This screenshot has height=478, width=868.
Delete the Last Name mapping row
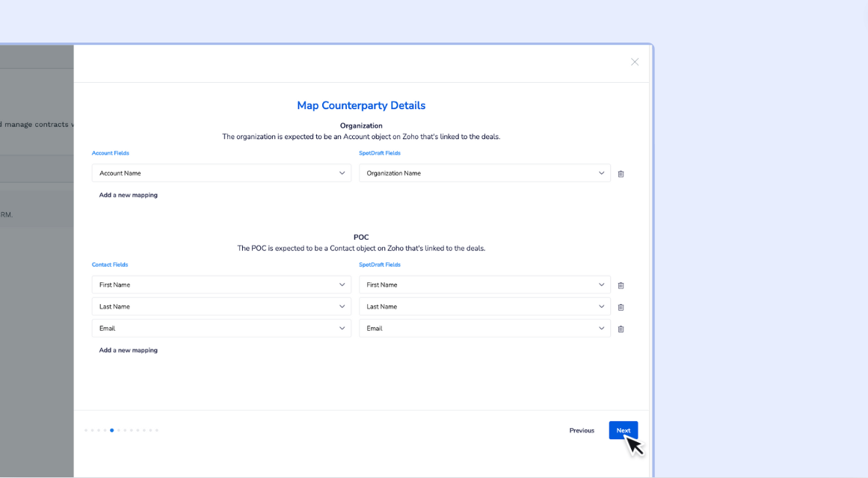[x=621, y=307]
